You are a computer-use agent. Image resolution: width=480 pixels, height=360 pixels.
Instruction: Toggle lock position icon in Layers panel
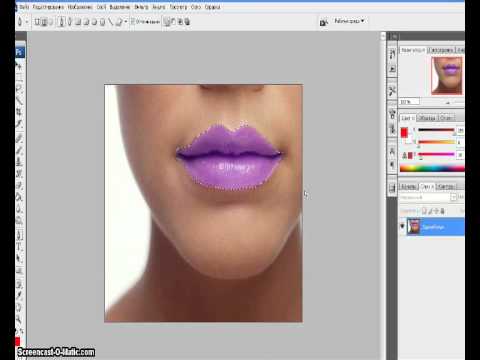click(x=436, y=211)
